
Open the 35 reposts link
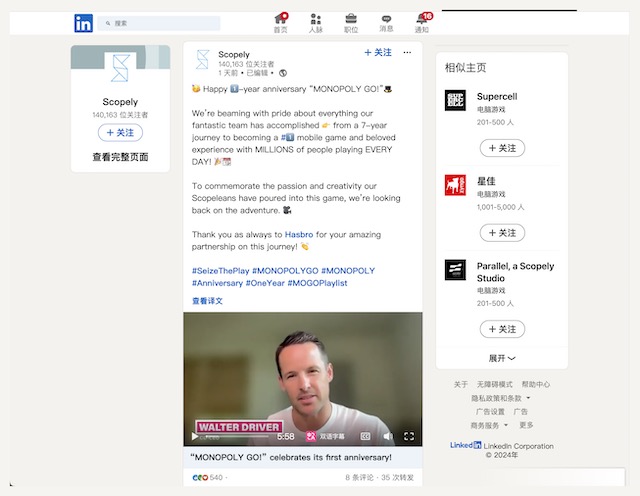[x=397, y=477]
